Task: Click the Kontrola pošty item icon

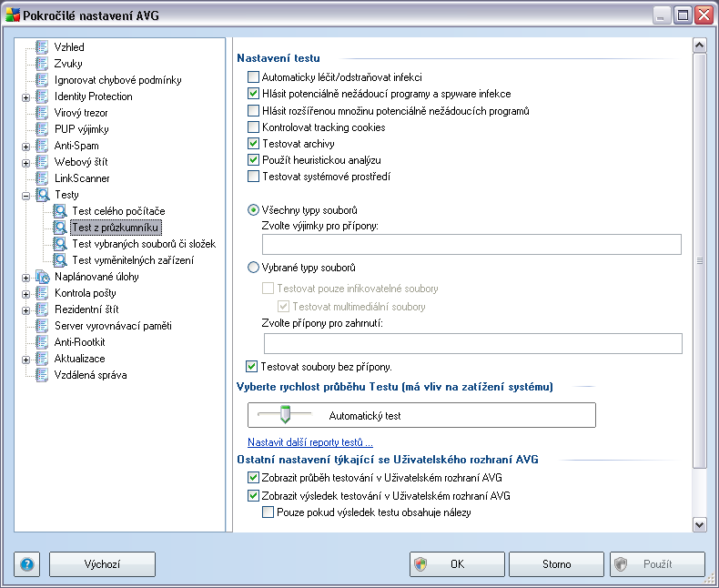Action: 42,292
